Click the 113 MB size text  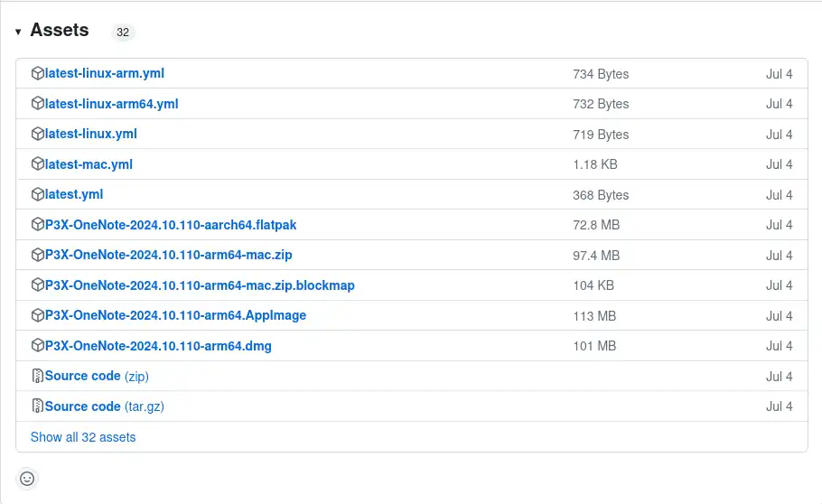[x=594, y=316]
